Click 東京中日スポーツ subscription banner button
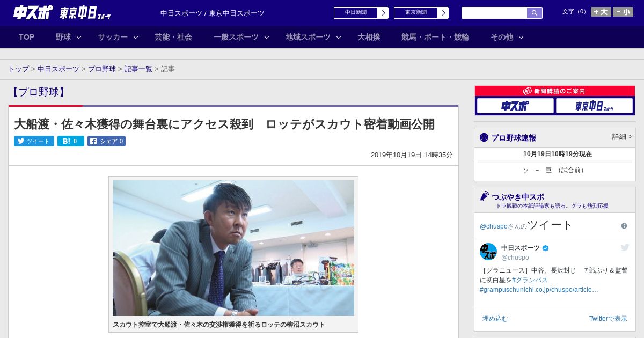Viewport: 644px width, 338px height. (x=594, y=106)
